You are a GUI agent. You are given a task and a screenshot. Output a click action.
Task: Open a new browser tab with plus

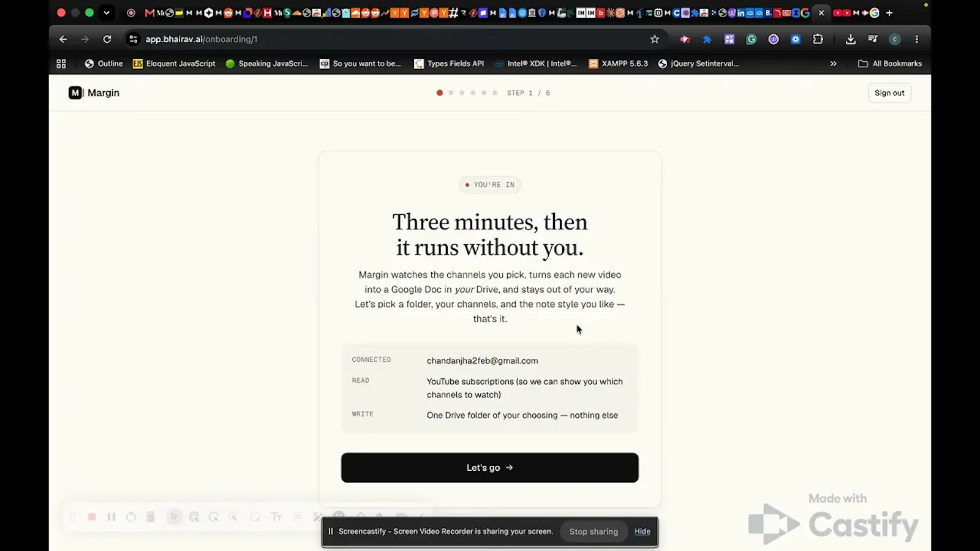click(889, 13)
